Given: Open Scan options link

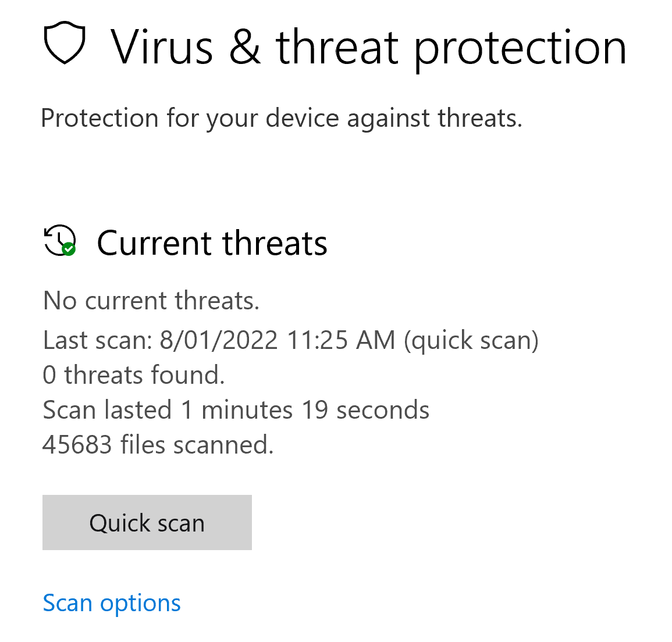Looking at the screenshot, I should (x=112, y=603).
